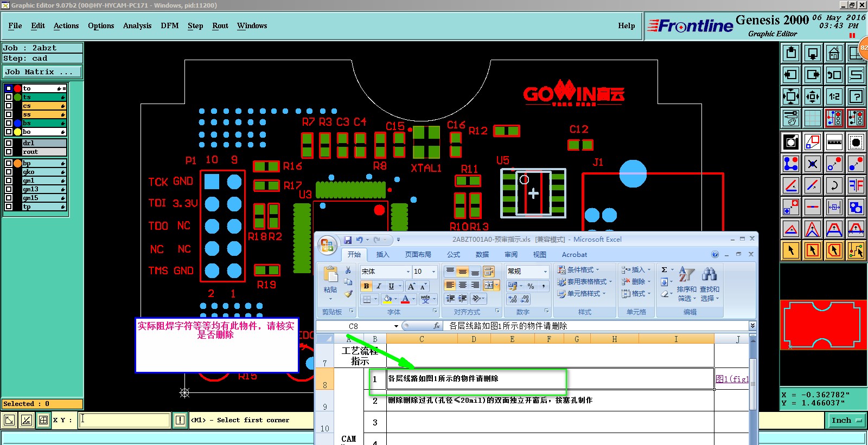
Task: Open Excel number format dropdown (常规)
Action: (x=545, y=271)
